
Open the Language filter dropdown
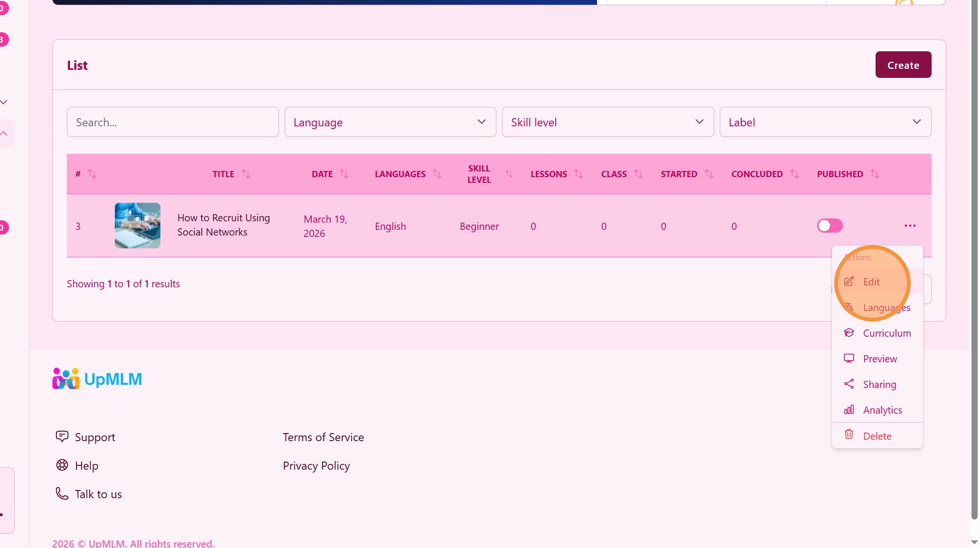[x=390, y=122]
